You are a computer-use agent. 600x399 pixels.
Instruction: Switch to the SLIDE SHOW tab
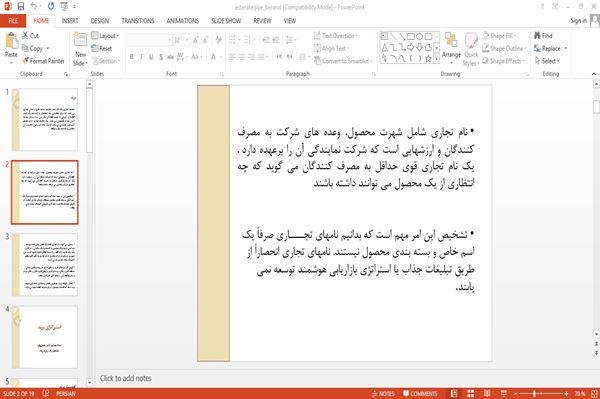(226, 21)
